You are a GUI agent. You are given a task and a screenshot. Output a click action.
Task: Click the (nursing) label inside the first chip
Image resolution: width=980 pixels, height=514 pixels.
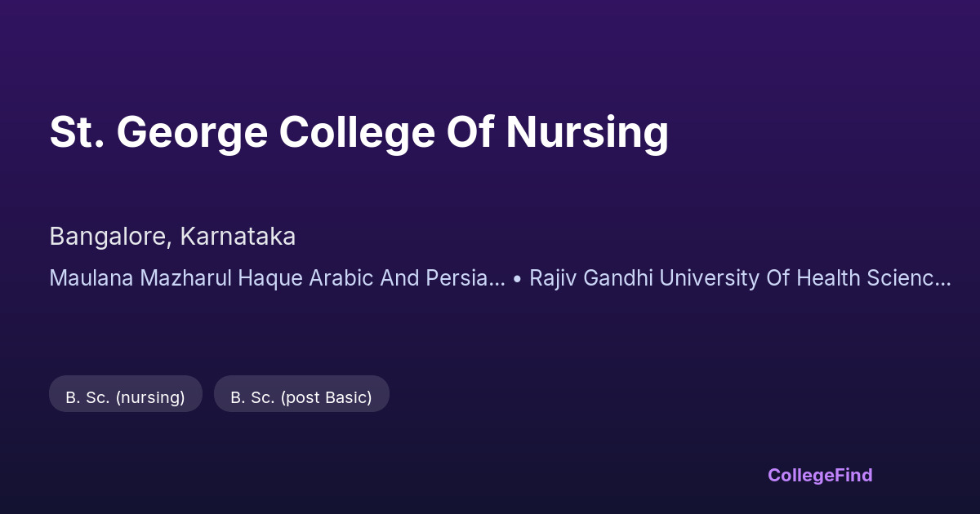click(x=150, y=397)
